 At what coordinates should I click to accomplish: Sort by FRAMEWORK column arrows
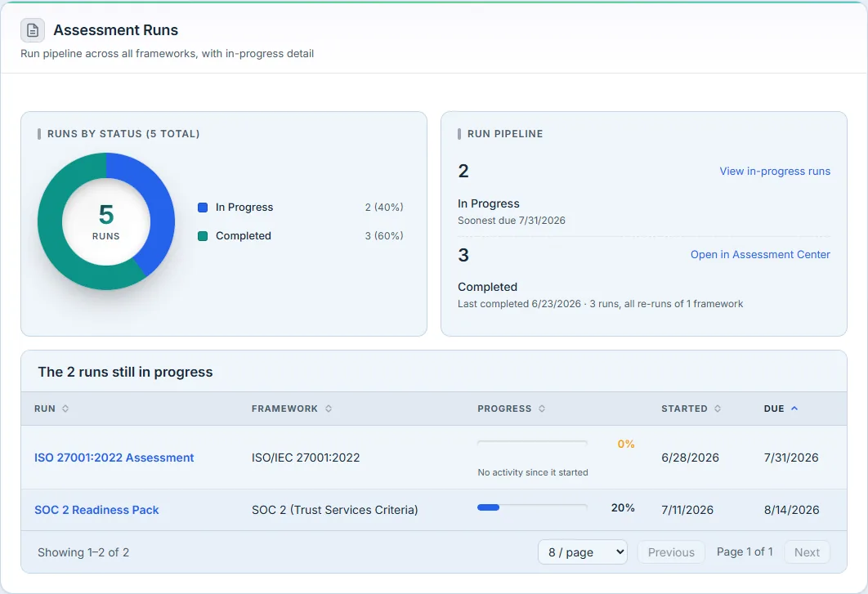pyautogui.click(x=329, y=409)
